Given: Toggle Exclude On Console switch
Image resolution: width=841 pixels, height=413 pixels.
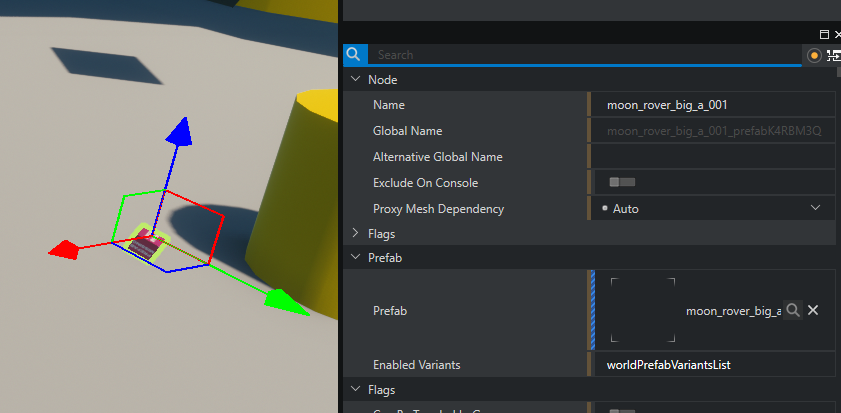Looking at the screenshot, I should click(622, 183).
